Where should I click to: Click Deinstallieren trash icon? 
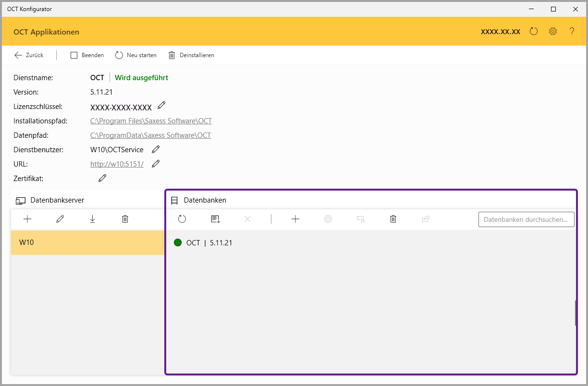coord(172,55)
